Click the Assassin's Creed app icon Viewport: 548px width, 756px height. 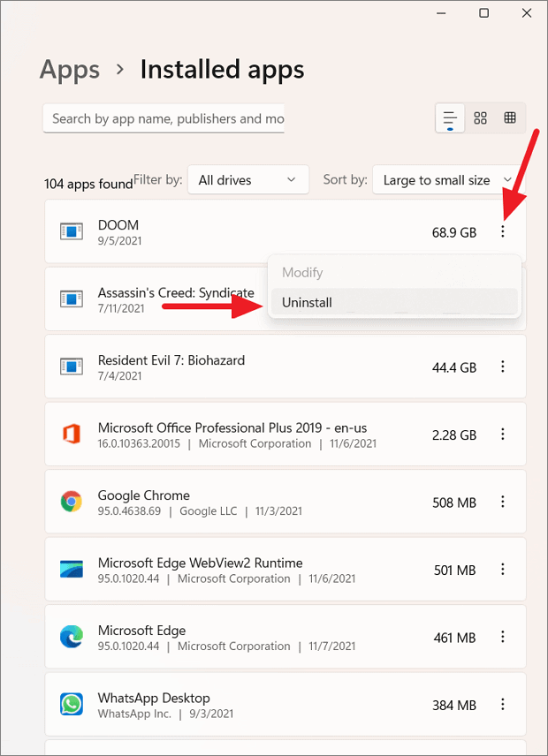point(72,299)
